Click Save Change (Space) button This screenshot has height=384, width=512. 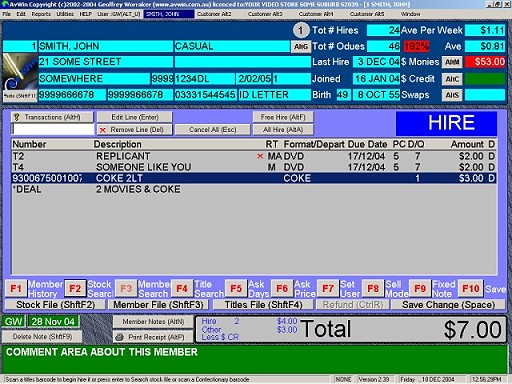click(x=448, y=305)
